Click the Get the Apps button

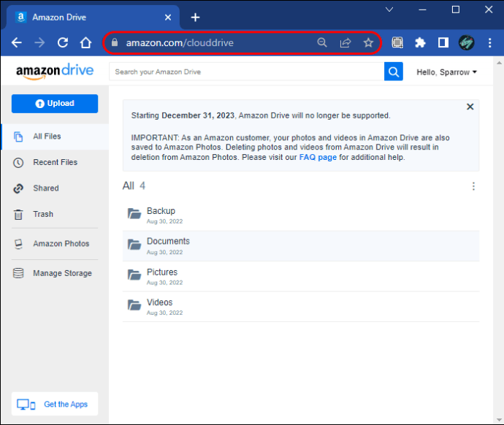tap(55, 404)
